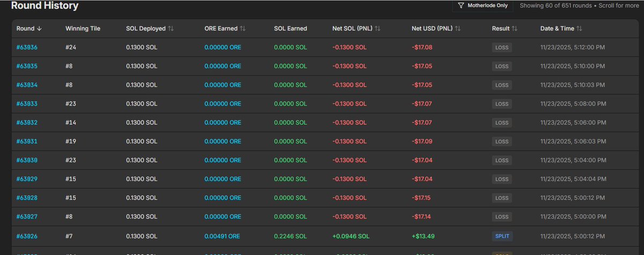
Task: Open round #63030 link
Action: [x=27, y=160]
